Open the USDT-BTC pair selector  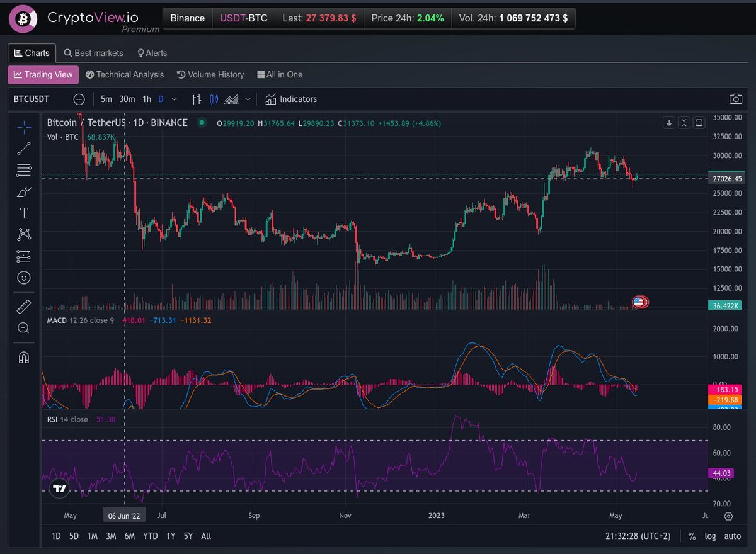[243, 18]
